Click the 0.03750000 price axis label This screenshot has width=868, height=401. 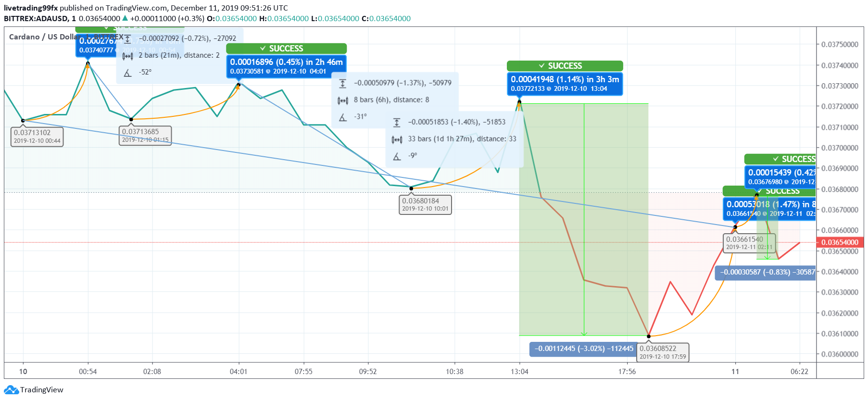pyautogui.click(x=840, y=45)
